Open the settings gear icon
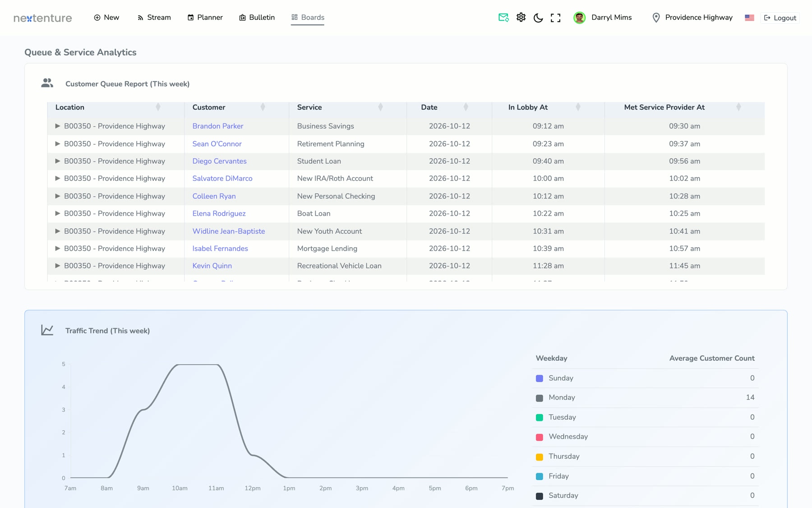The image size is (812, 508). pos(521,18)
